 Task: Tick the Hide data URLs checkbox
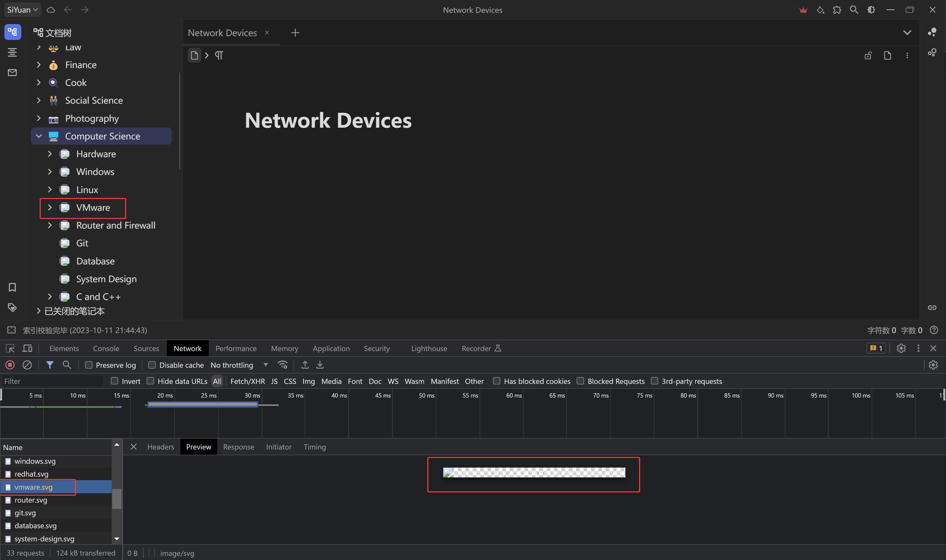pos(150,381)
